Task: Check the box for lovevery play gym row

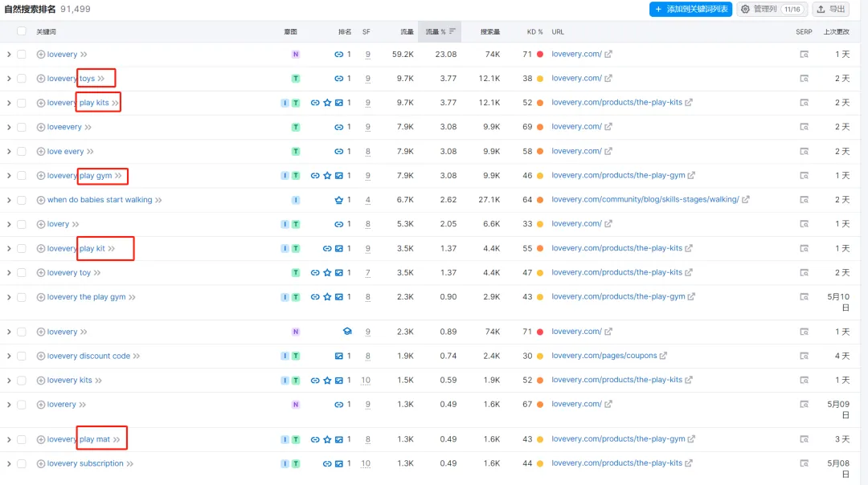Action: pos(22,176)
